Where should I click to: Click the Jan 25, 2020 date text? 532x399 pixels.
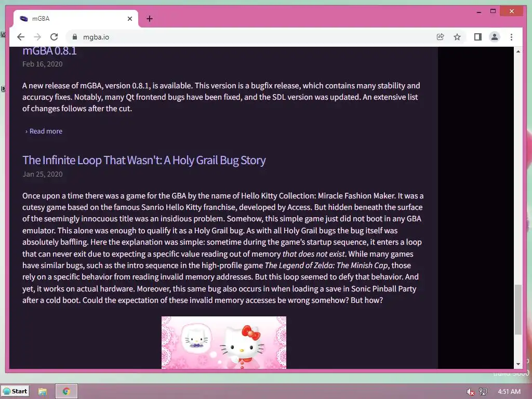(43, 174)
